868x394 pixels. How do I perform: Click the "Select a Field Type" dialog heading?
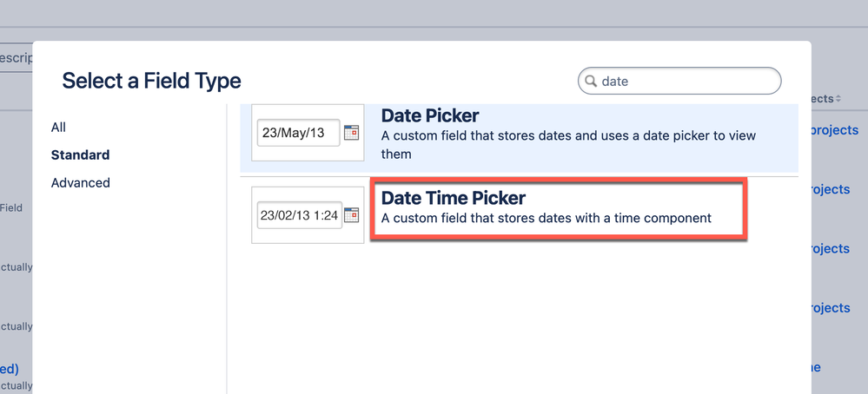coord(151,82)
